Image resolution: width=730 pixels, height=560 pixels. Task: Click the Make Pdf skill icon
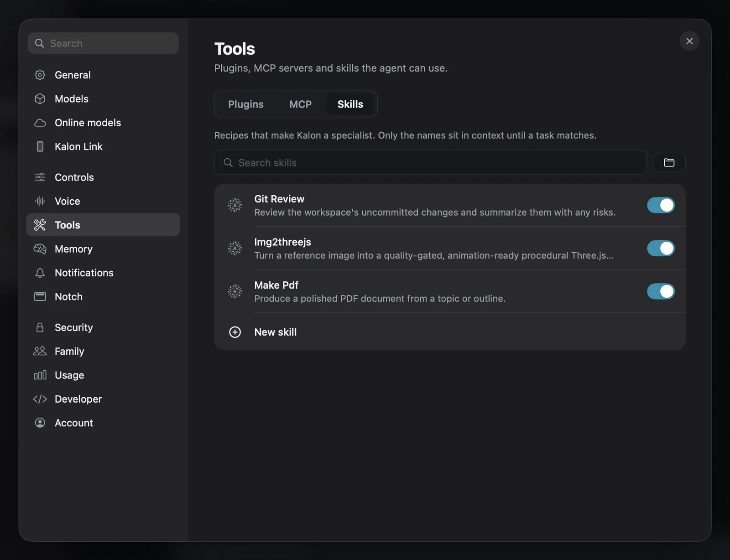pyautogui.click(x=235, y=291)
